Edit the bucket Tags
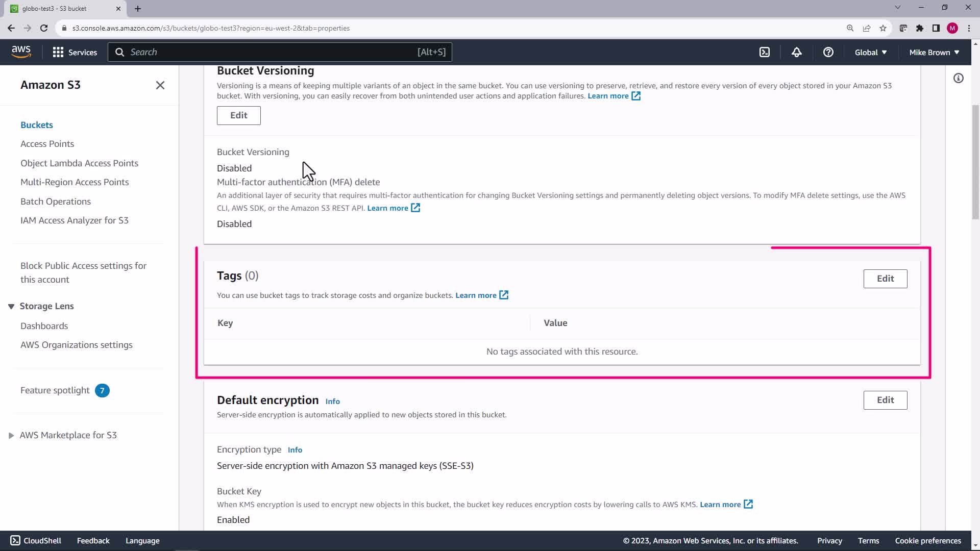 coord(885,279)
